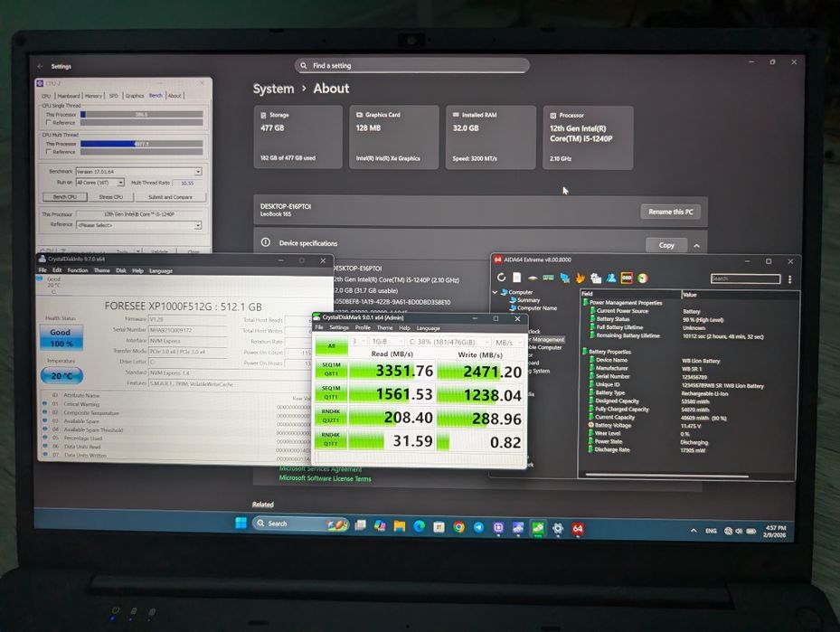Click the AIDA64 gauge benchmark icon
Image resolution: width=840 pixels, height=632 pixels.
(x=642, y=278)
